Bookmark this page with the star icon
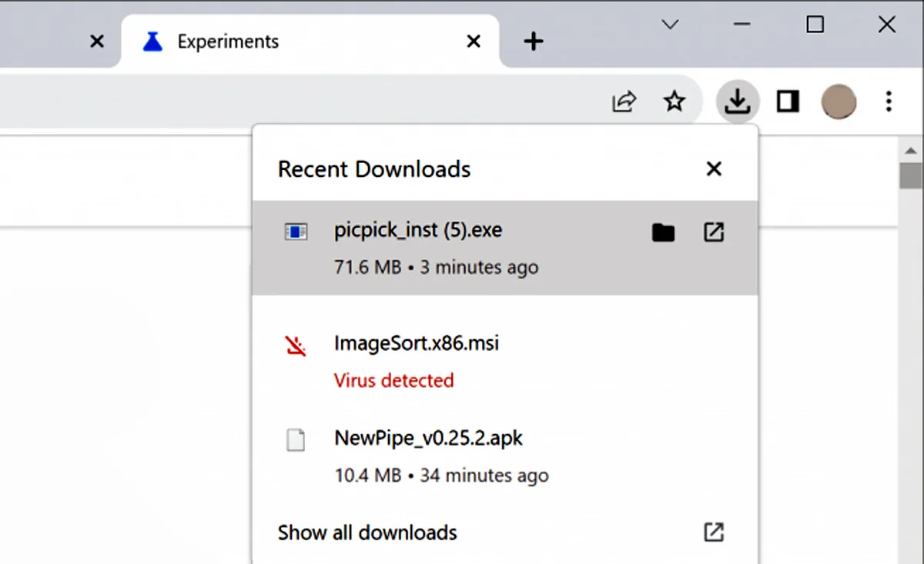Screen dimensions: 924x564 tap(675, 101)
